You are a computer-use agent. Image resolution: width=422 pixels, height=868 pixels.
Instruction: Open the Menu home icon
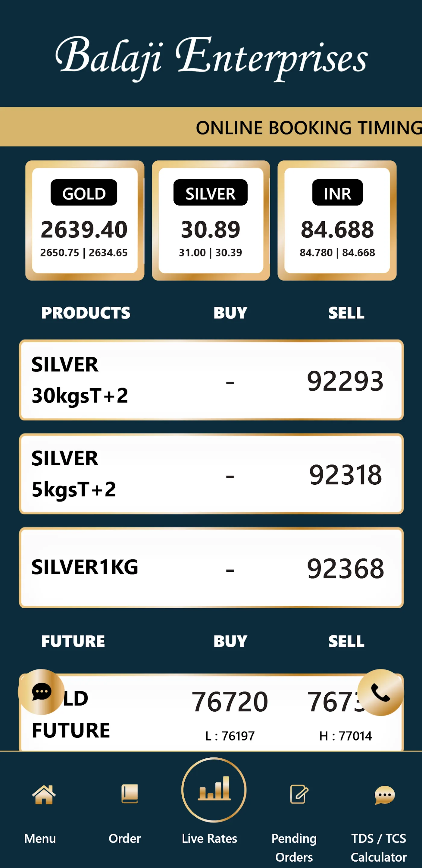pos(44,794)
